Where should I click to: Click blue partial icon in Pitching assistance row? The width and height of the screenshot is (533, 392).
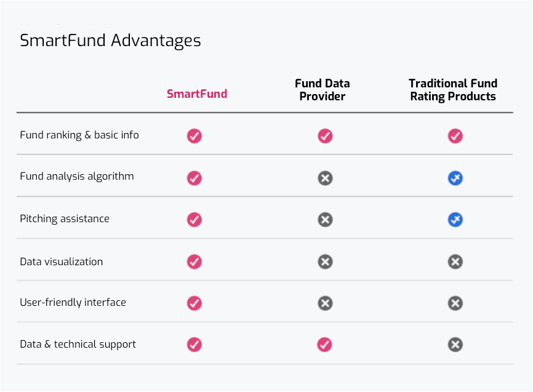(x=455, y=220)
